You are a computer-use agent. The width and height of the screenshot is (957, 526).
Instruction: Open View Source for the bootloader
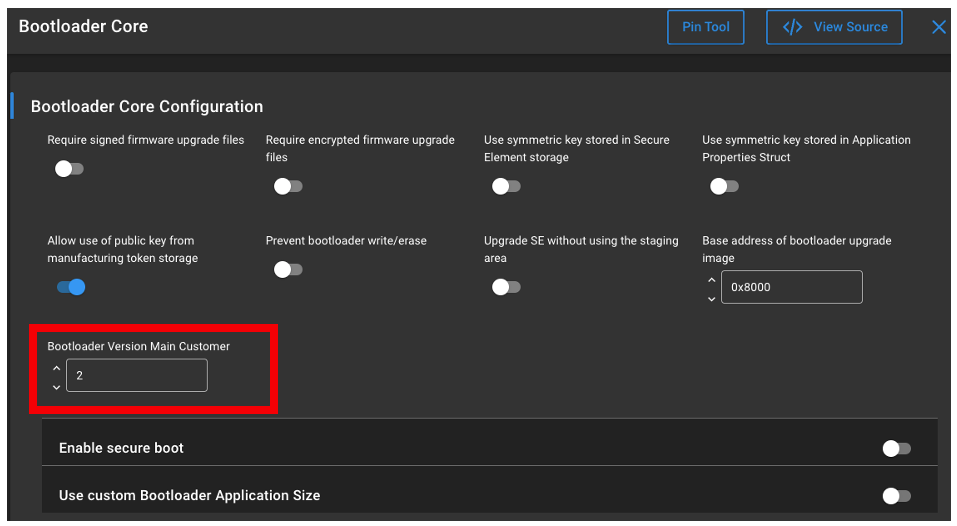pos(834,27)
